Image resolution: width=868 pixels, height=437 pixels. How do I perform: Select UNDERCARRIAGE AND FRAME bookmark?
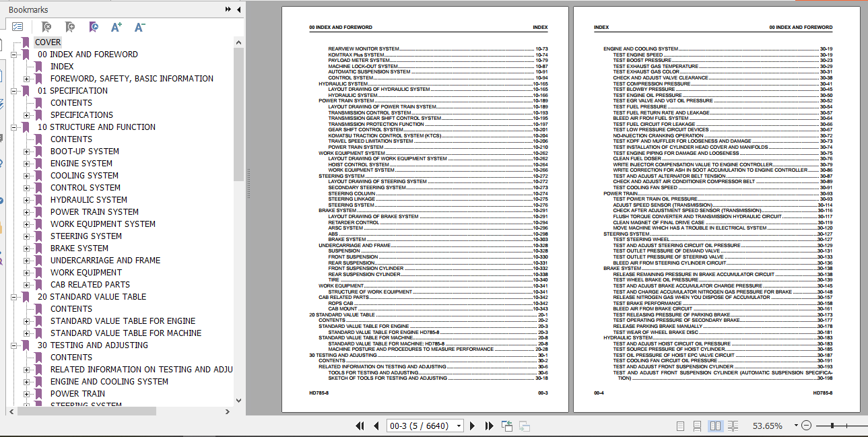pos(105,261)
